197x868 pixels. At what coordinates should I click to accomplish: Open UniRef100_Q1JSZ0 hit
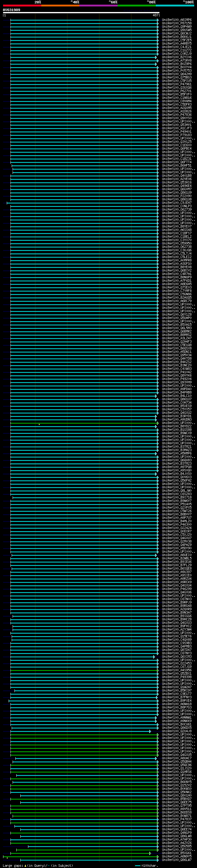tap(176, 768)
